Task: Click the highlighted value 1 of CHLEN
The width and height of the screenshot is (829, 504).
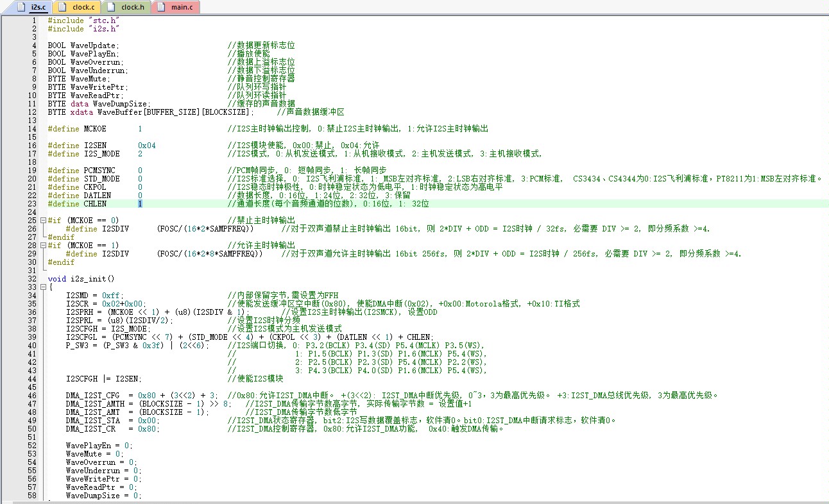Action: pyautogui.click(x=140, y=203)
